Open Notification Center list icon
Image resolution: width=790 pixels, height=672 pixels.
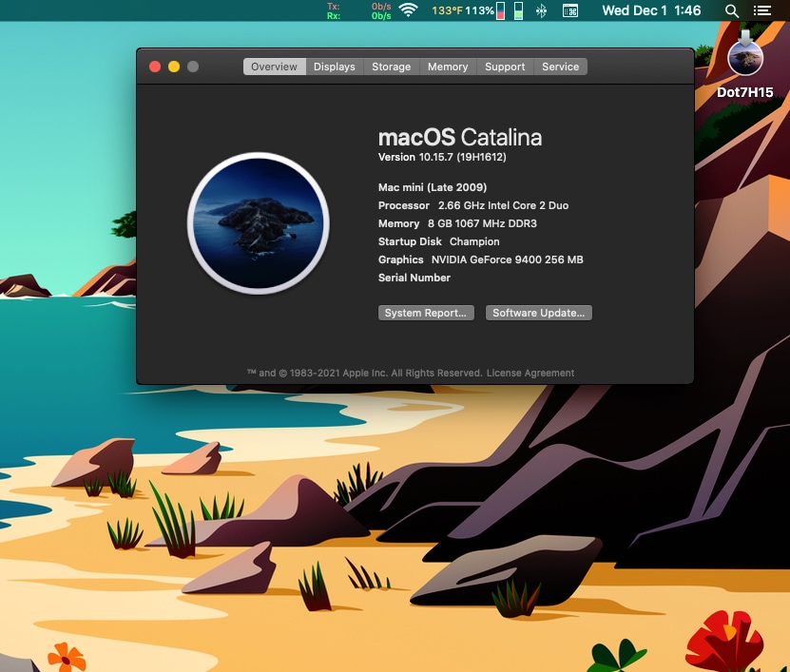coord(762,10)
